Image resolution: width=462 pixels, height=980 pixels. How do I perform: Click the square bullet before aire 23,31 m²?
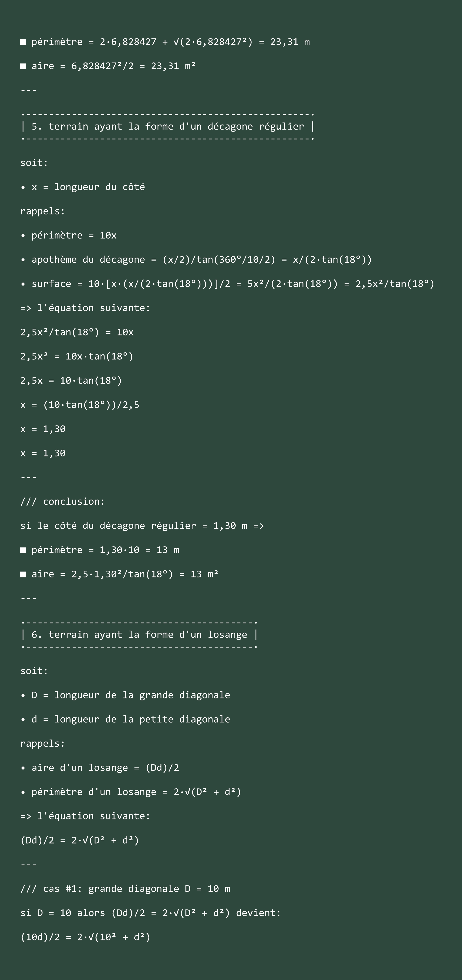click(x=23, y=66)
